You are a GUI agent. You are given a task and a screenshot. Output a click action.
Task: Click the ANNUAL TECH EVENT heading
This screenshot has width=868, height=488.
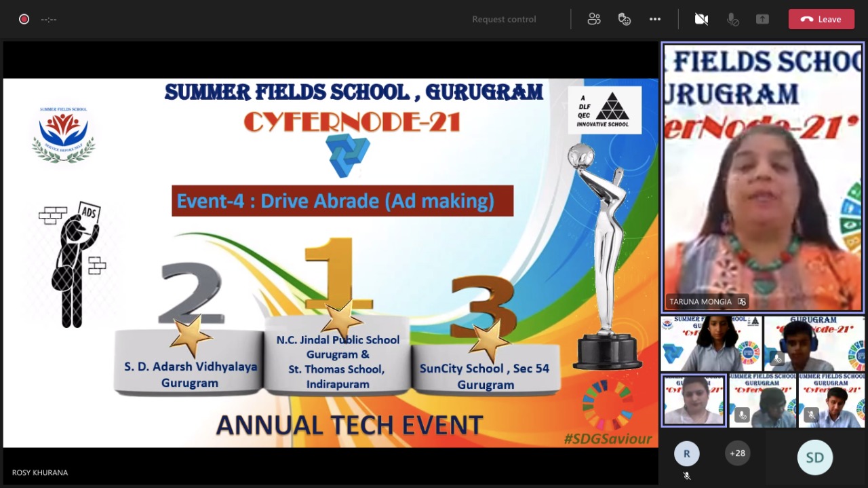tap(349, 425)
